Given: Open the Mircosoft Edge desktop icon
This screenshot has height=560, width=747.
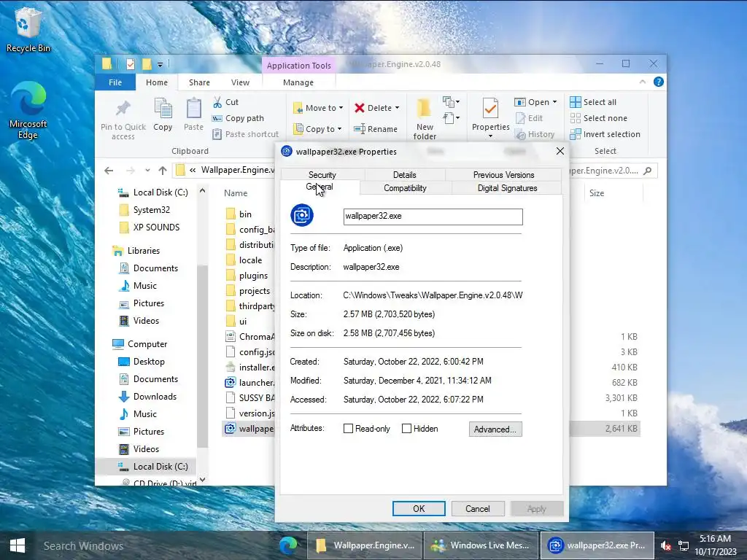Looking at the screenshot, I should (x=28, y=109).
